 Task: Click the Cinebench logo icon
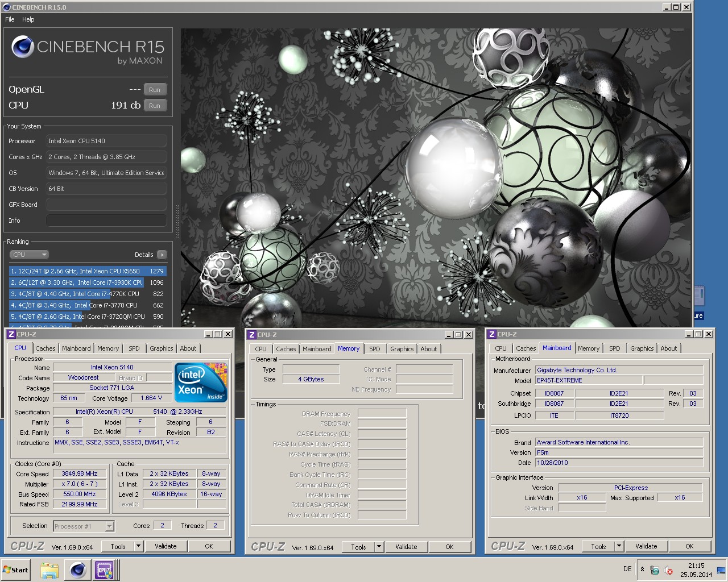(x=22, y=47)
